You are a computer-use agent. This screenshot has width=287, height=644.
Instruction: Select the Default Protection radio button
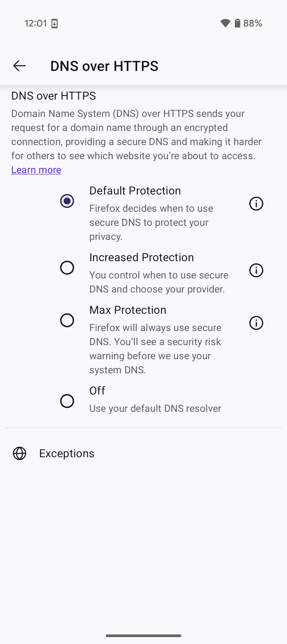tap(67, 201)
